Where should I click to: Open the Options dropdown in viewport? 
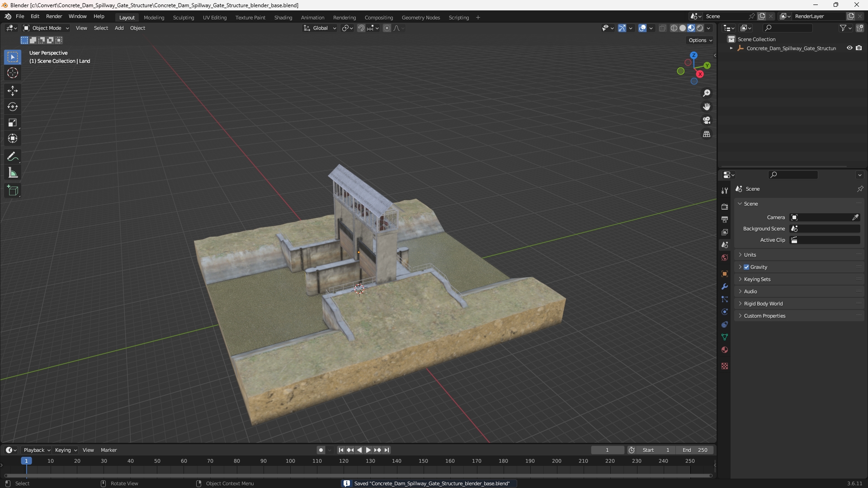pos(700,40)
